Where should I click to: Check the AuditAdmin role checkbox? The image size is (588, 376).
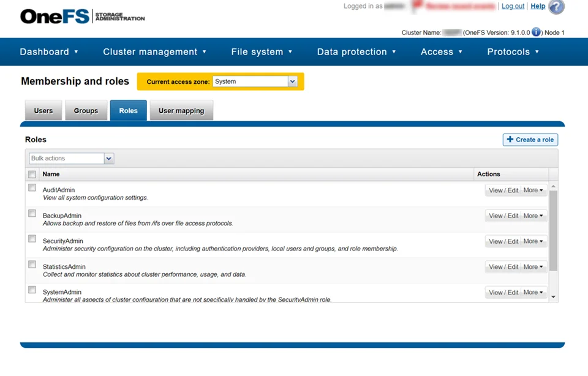click(x=32, y=188)
